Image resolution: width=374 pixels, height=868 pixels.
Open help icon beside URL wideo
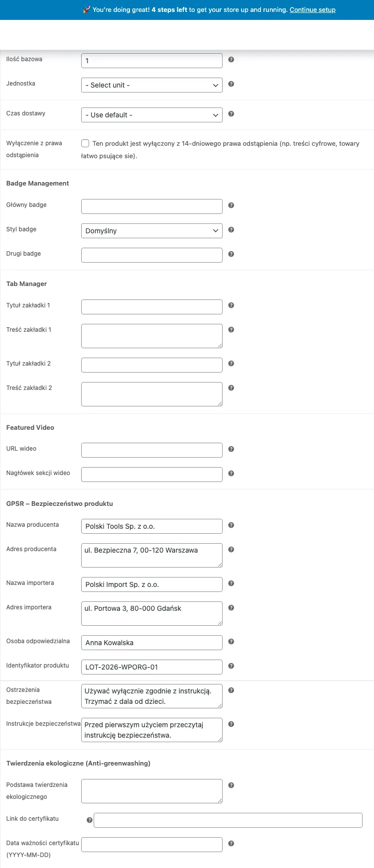(231, 449)
